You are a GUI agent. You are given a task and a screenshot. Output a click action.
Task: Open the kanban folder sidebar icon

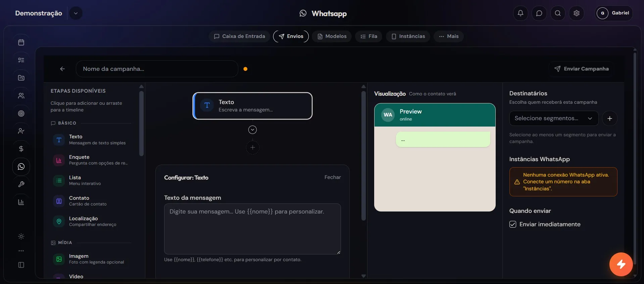tap(21, 78)
